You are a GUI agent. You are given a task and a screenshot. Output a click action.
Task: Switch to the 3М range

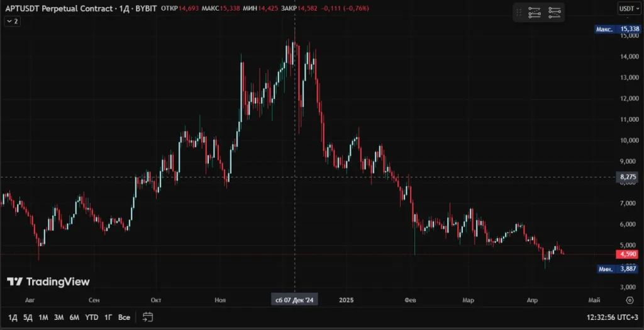coord(59,317)
